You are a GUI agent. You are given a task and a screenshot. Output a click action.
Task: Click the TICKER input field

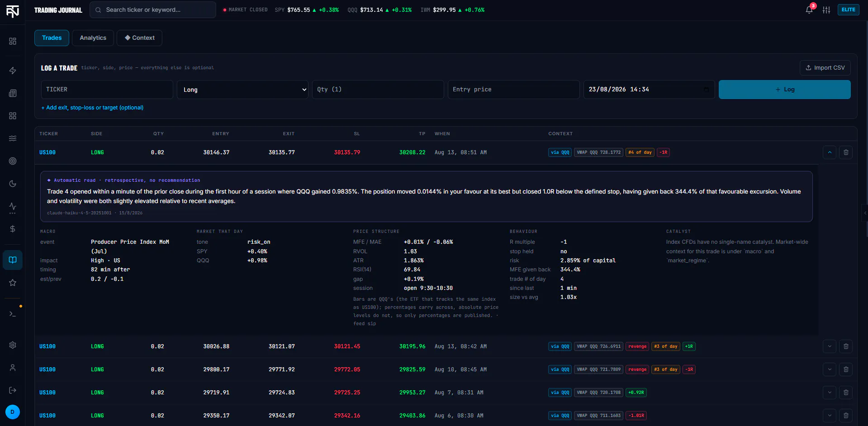[107, 90]
